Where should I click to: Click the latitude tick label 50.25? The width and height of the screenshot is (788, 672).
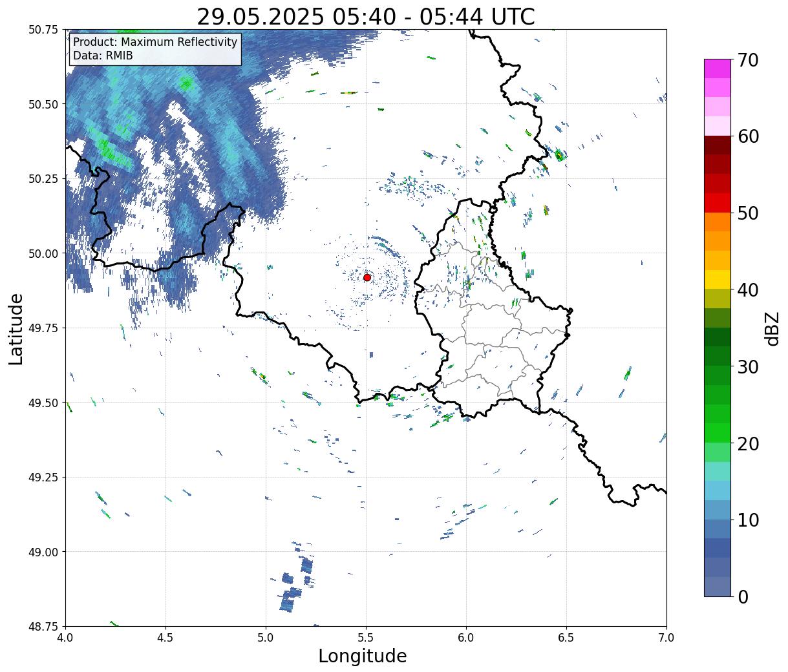pos(43,179)
